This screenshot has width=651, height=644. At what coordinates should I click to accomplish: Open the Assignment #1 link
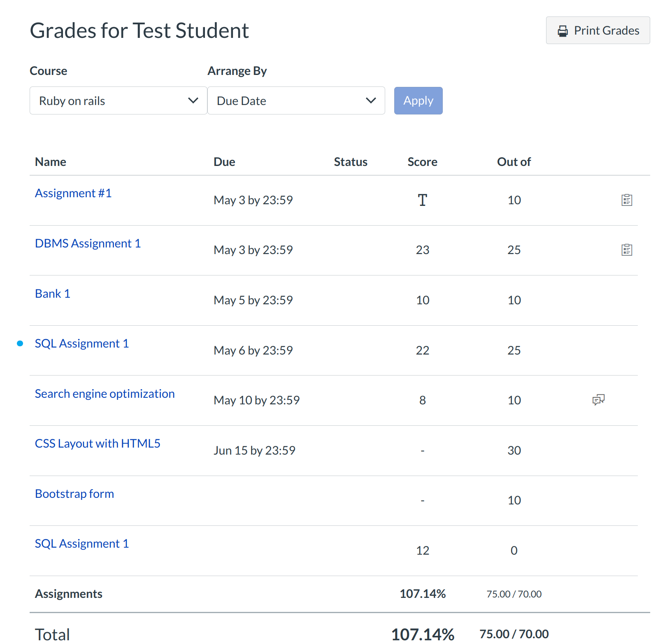[73, 193]
